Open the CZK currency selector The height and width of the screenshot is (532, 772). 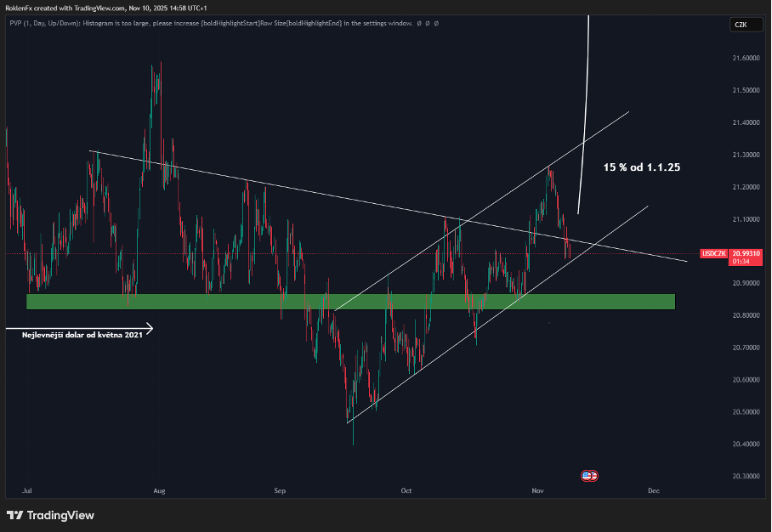[742, 25]
